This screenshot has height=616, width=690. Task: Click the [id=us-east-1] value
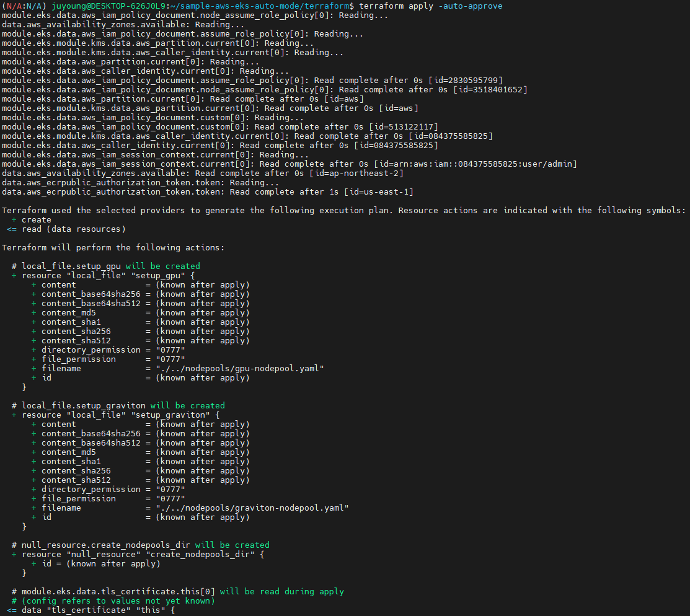[379, 192]
